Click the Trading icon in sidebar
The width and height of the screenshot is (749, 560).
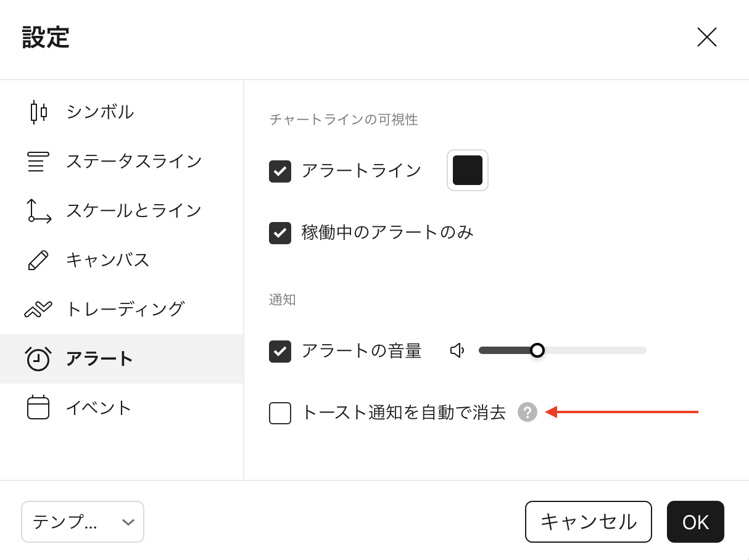pyautogui.click(x=38, y=309)
